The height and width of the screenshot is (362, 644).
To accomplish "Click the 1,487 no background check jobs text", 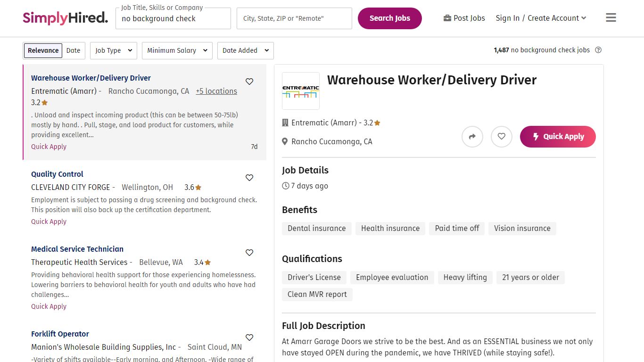I will tap(542, 50).
